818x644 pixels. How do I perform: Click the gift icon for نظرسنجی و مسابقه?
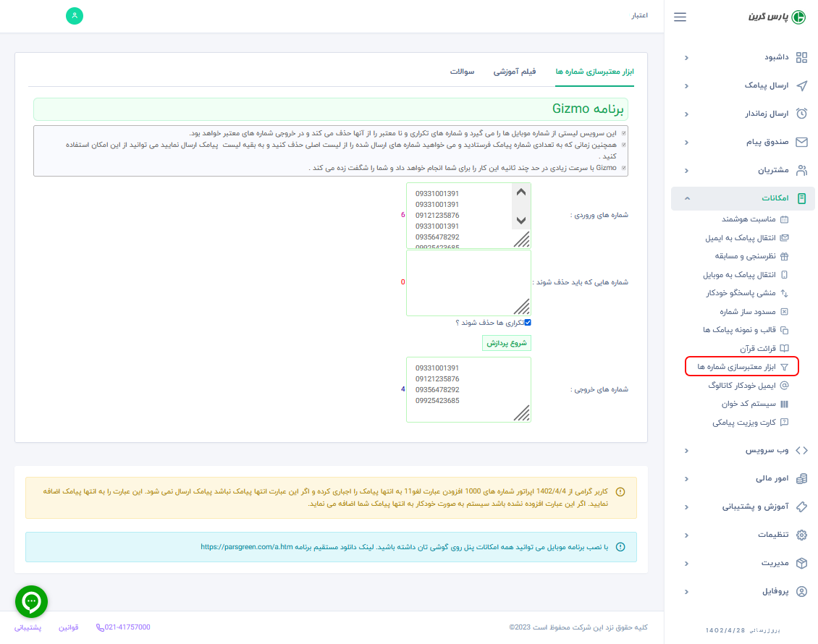coord(784,256)
